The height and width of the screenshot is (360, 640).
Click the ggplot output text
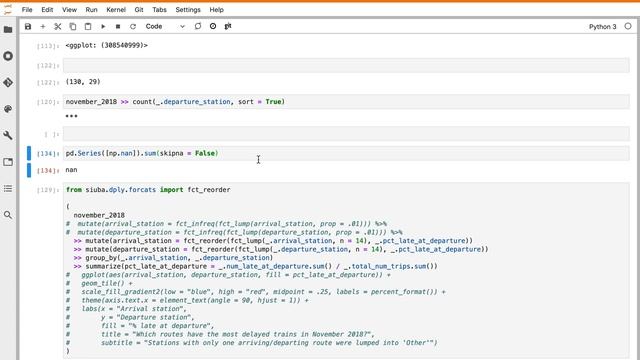(x=107, y=45)
